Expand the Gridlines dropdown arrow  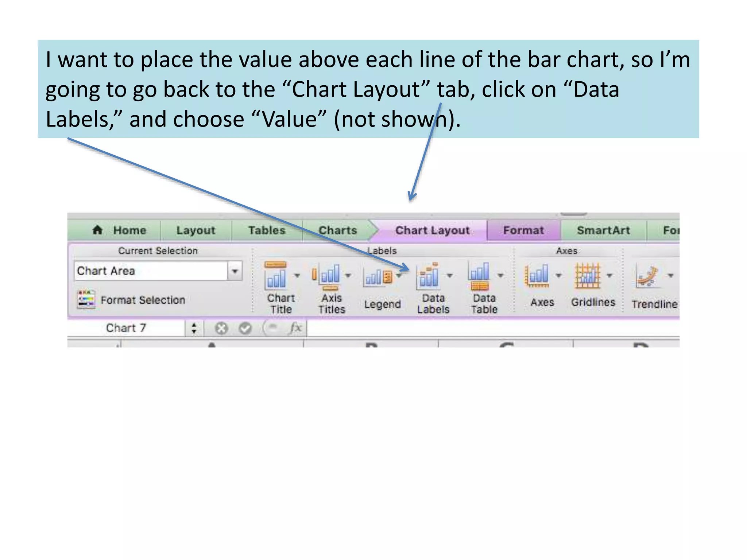coord(609,276)
